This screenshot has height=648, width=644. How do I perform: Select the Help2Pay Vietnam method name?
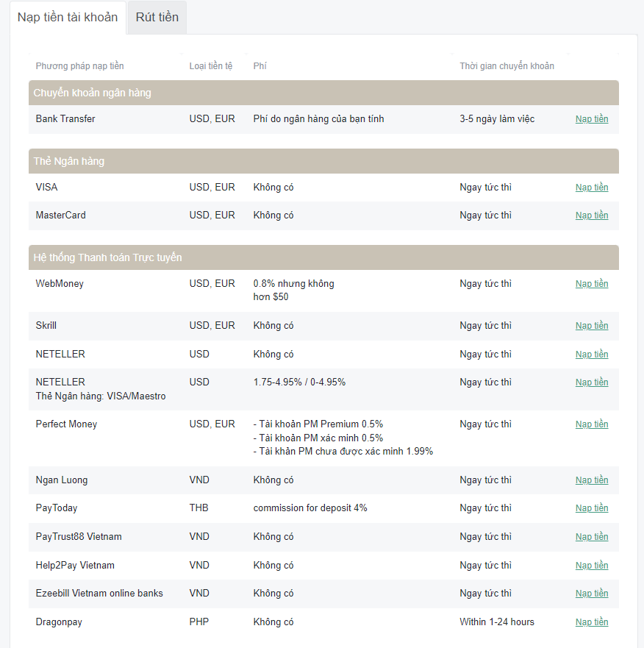(x=75, y=566)
